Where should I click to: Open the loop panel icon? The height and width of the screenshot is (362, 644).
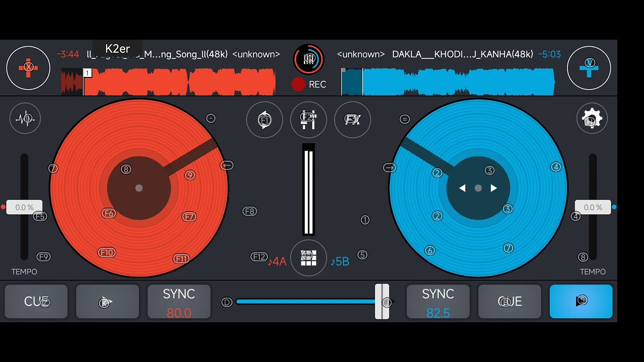265,120
